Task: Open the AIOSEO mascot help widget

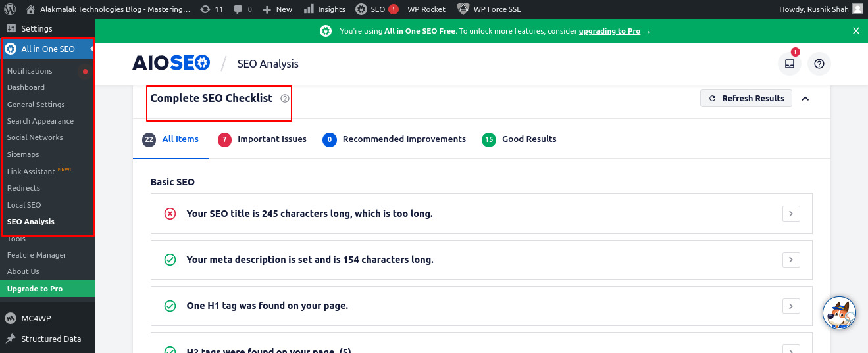Action: click(839, 313)
